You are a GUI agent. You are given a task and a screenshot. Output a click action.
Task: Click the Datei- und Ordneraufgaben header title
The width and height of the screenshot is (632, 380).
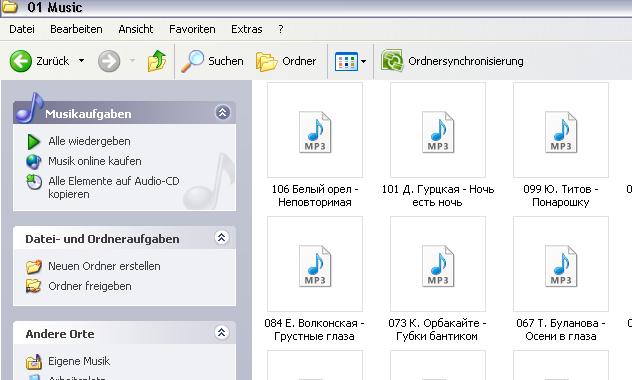(102, 239)
